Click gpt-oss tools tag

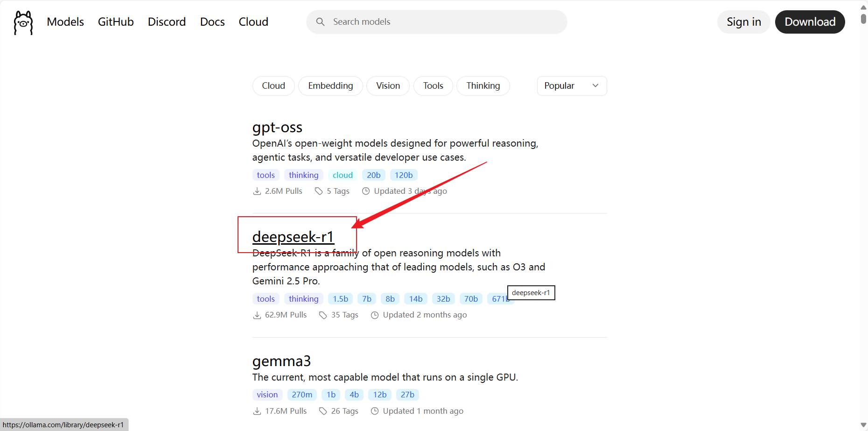point(266,175)
